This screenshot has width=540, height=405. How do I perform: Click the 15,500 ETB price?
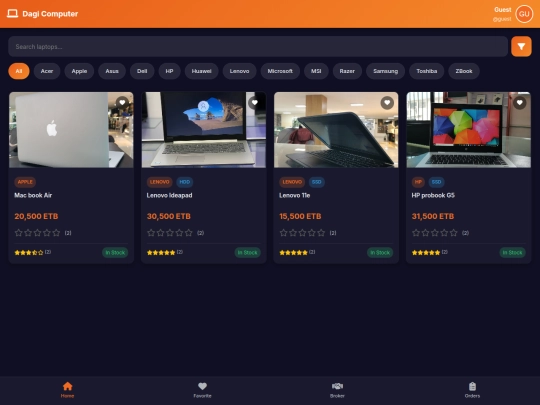[x=300, y=216]
